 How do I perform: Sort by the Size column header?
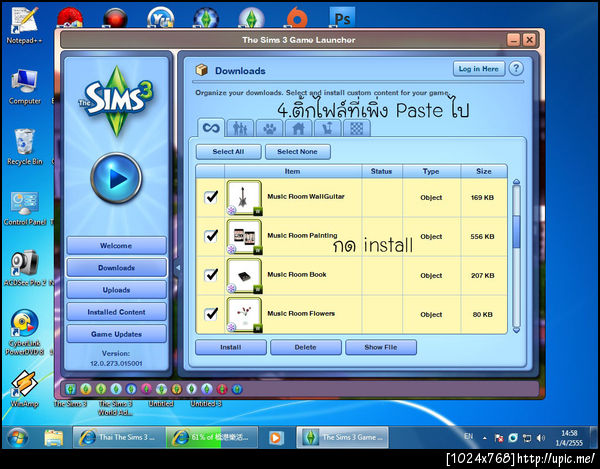click(x=484, y=171)
